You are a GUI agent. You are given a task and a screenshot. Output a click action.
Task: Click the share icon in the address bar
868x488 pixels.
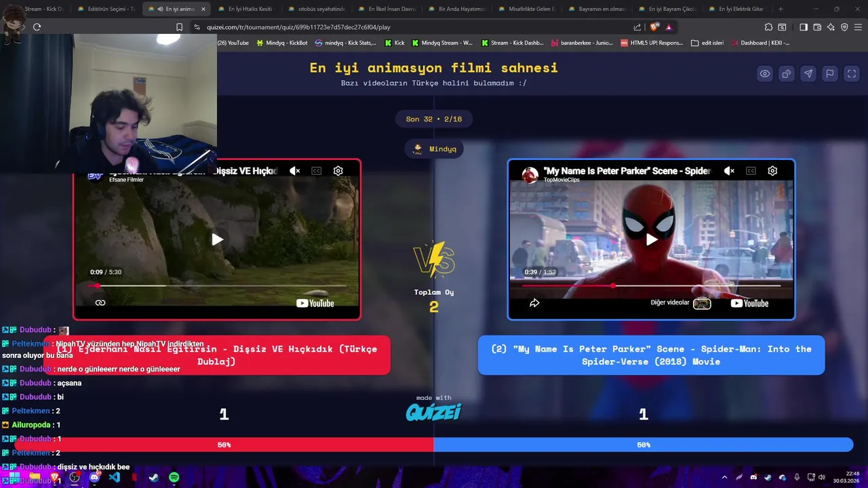(637, 27)
